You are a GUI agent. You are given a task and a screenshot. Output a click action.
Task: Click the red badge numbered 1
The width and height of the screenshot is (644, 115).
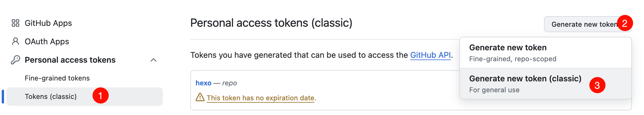pos(100,96)
